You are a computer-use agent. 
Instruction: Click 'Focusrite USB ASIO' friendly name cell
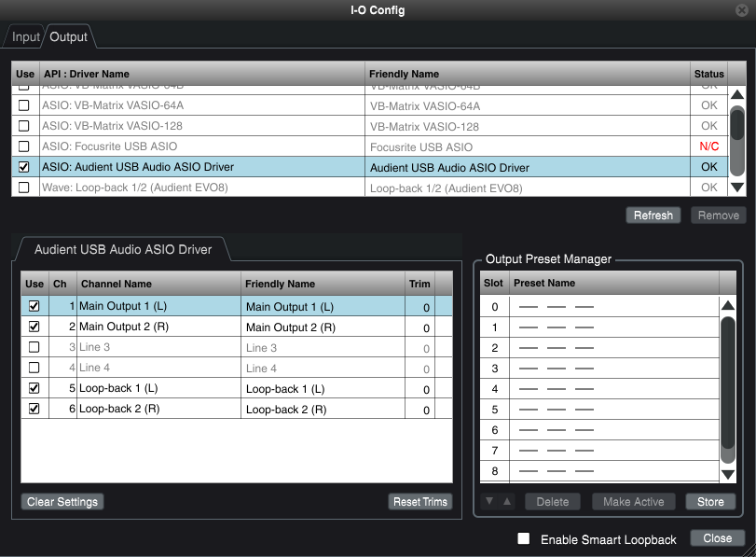(x=527, y=146)
